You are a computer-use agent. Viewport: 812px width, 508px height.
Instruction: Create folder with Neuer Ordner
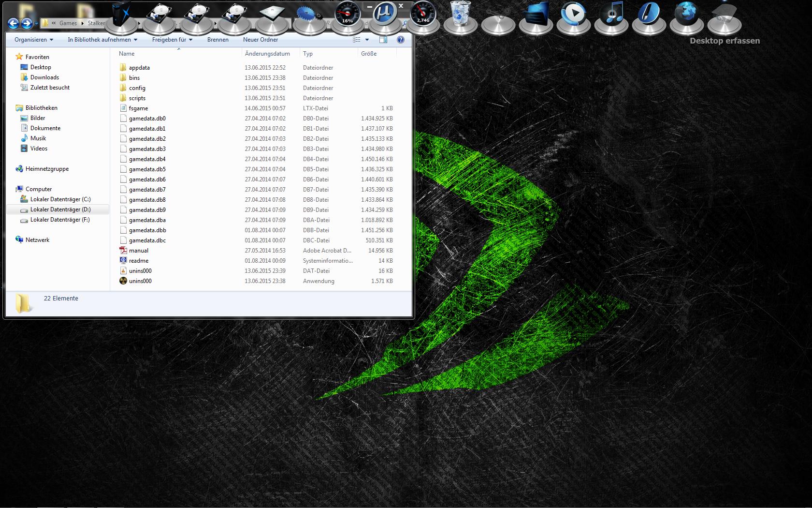(261, 40)
